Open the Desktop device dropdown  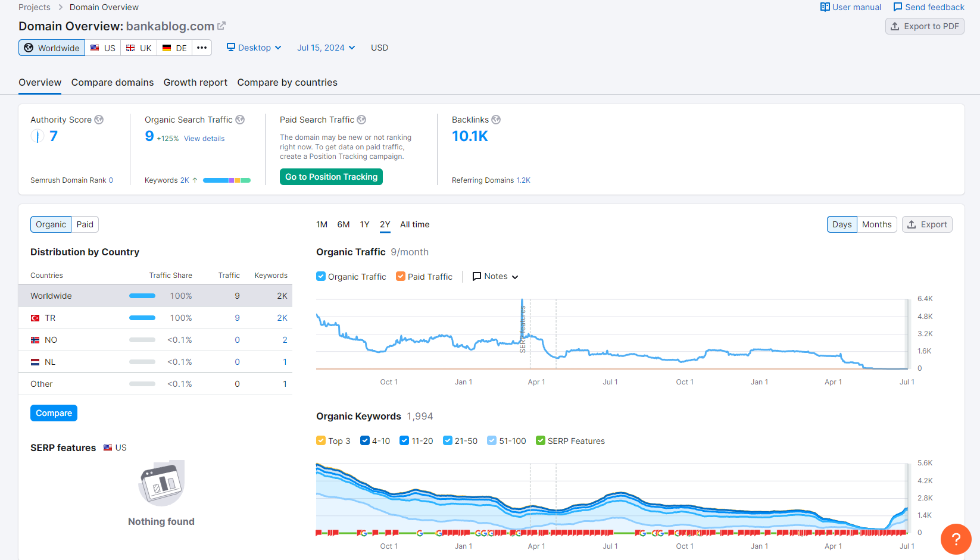(x=254, y=48)
